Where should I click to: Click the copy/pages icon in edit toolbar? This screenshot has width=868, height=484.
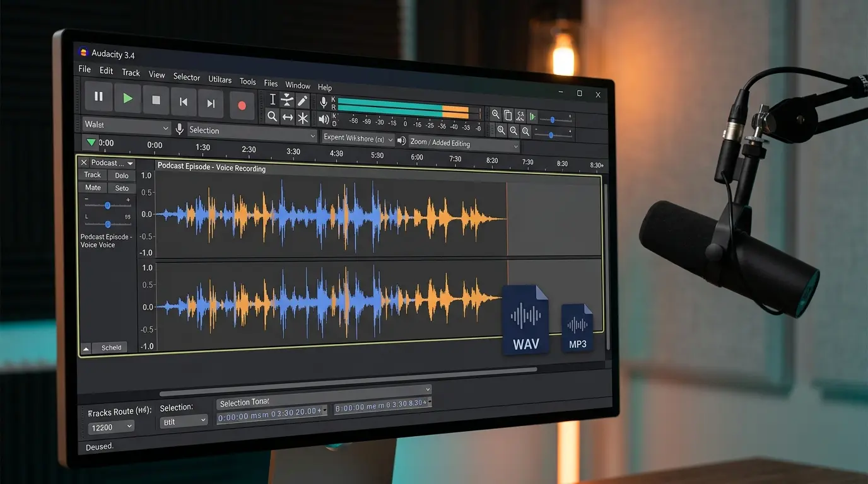tap(508, 115)
